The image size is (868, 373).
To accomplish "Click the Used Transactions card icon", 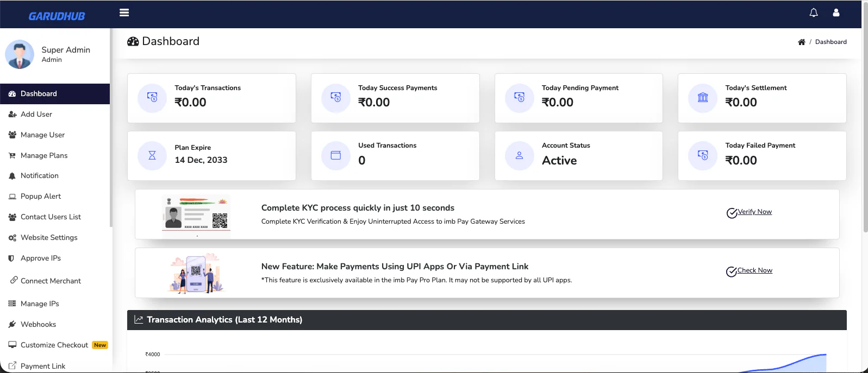I will click(x=336, y=156).
